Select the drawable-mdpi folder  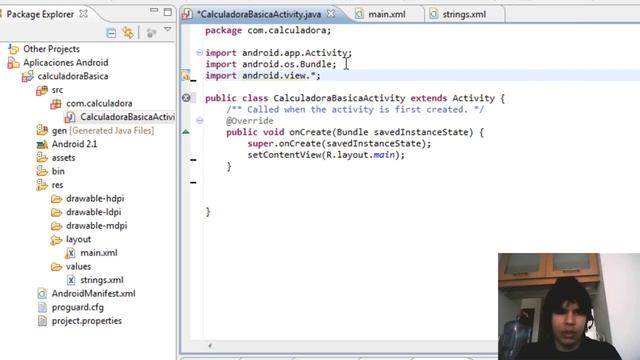point(96,226)
